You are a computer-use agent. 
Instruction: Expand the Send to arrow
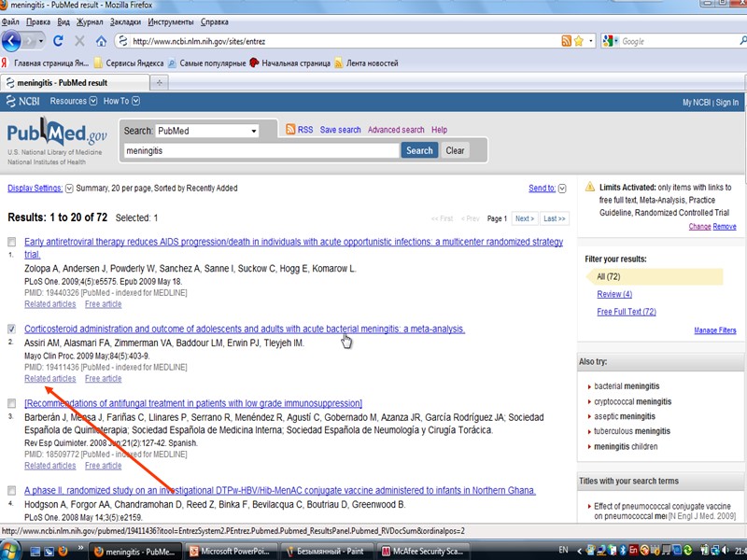(x=562, y=189)
